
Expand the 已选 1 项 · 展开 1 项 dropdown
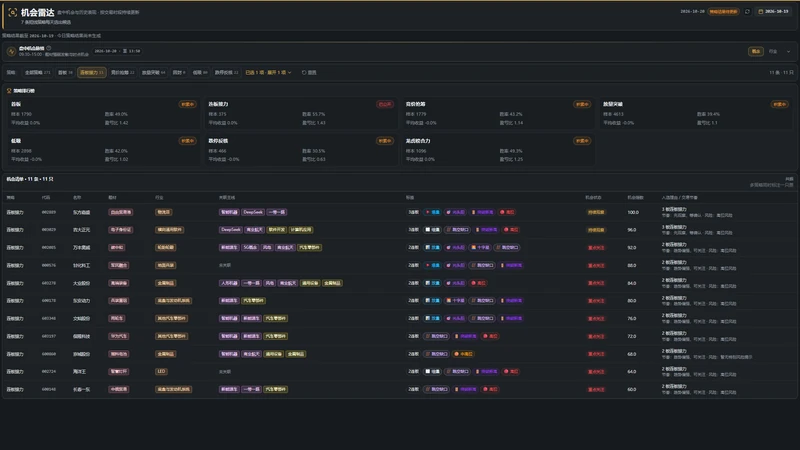pyautogui.click(x=268, y=72)
